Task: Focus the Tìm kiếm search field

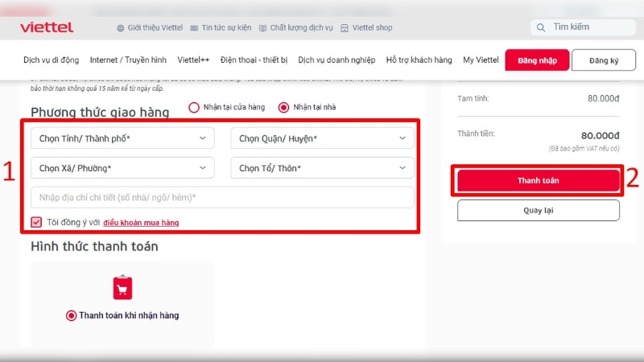Action: [x=583, y=27]
